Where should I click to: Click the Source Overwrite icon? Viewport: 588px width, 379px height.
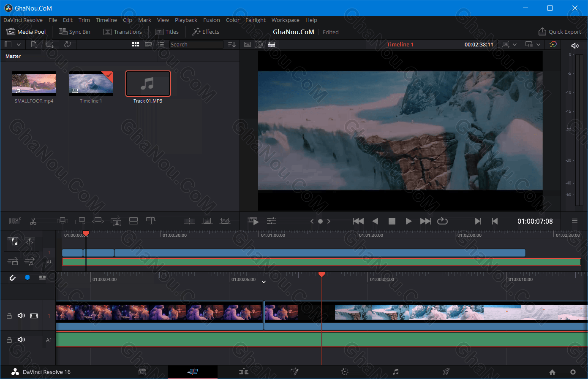(151, 221)
